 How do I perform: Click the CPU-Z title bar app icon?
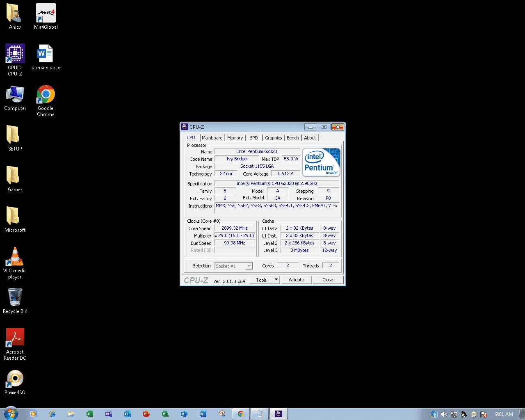pyautogui.click(x=185, y=127)
